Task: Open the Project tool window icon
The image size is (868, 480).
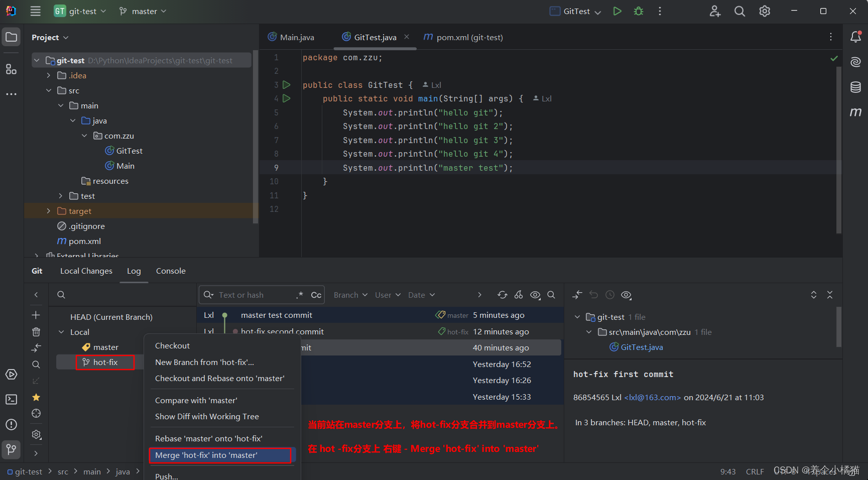Action: click(11, 37)
